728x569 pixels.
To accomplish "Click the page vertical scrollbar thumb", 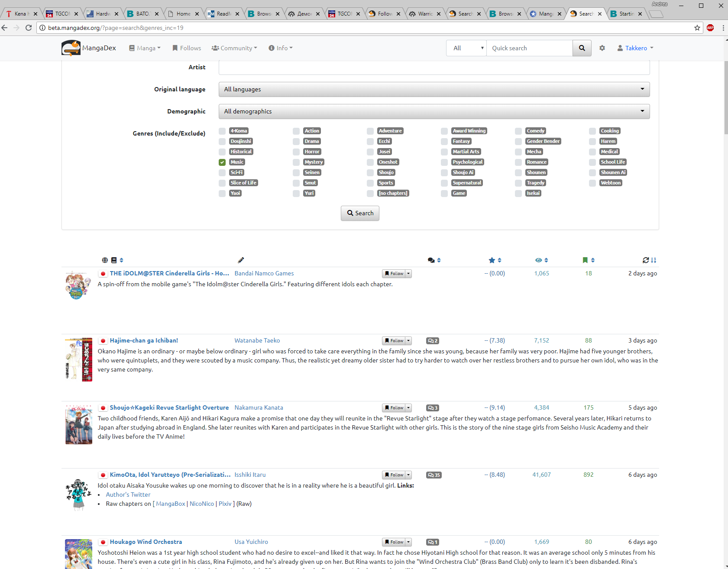I will (x=726, y=98).
